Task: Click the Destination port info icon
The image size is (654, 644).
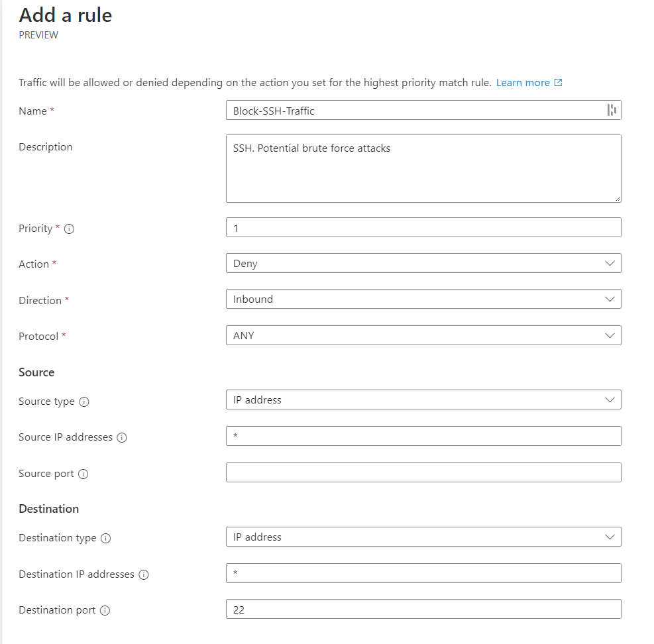Action: pos(105,611)
